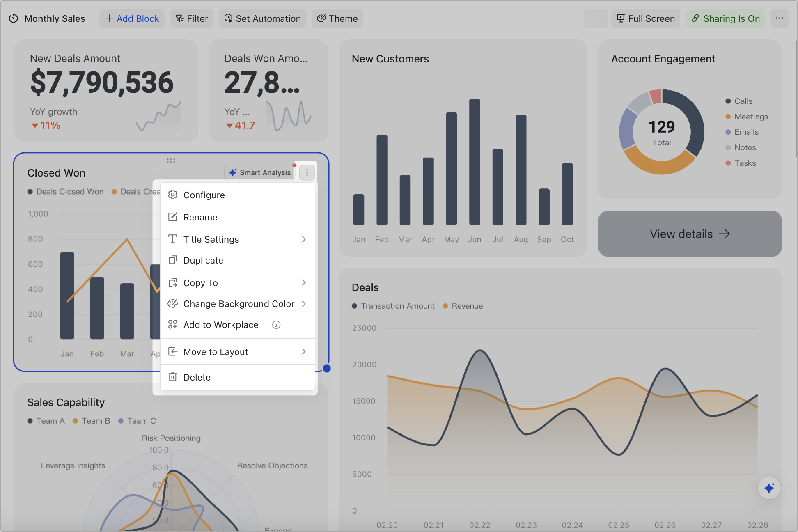The height and width of the screenshot is (532, 798).
Task: Click the Duplicate squares icon
Action: (173, 260)
